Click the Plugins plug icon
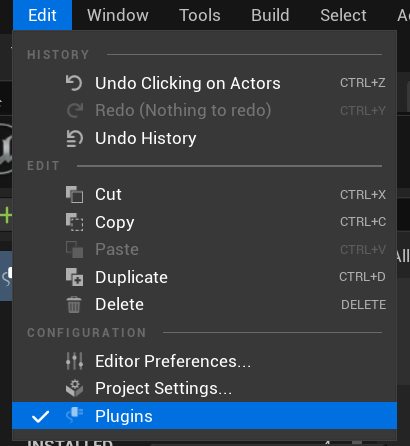 pos(75,415)
